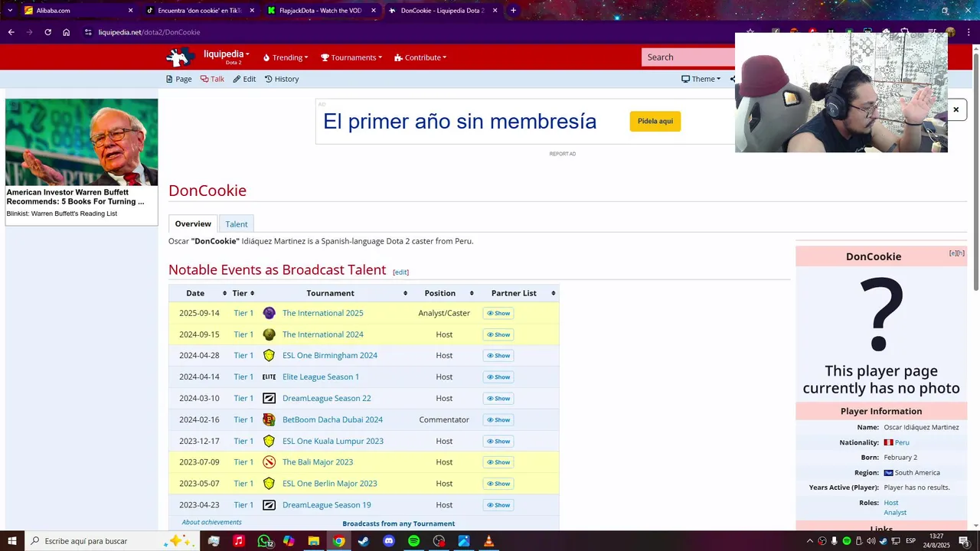Open the Host role link
The width and height of the screenshot is (980, 551).
click(891, 503)
